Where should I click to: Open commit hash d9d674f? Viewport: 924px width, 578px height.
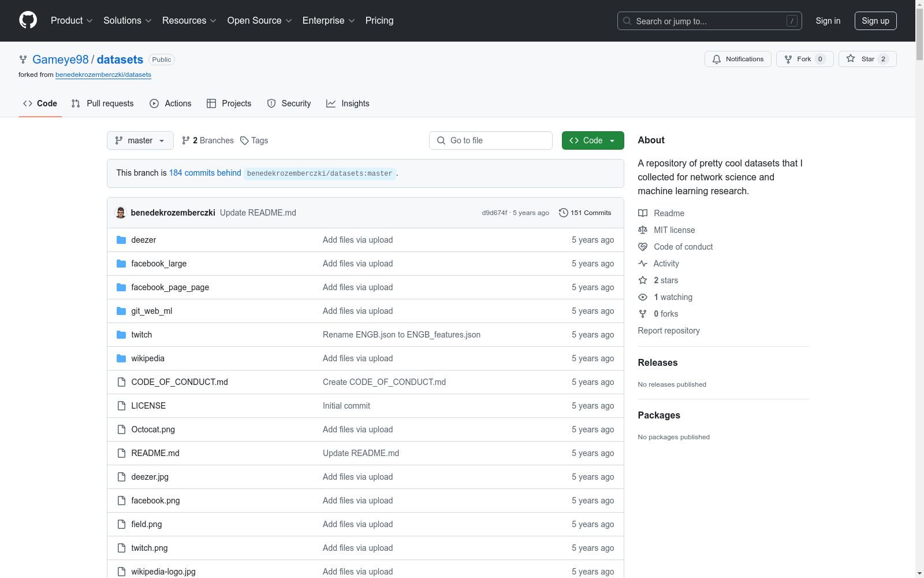point(494,213)
